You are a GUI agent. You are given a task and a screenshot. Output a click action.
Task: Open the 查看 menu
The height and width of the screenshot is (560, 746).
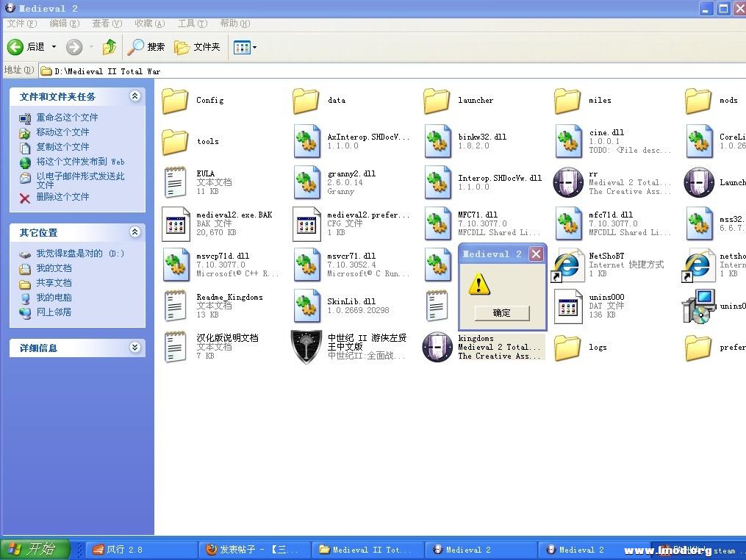tap(106, 23)
